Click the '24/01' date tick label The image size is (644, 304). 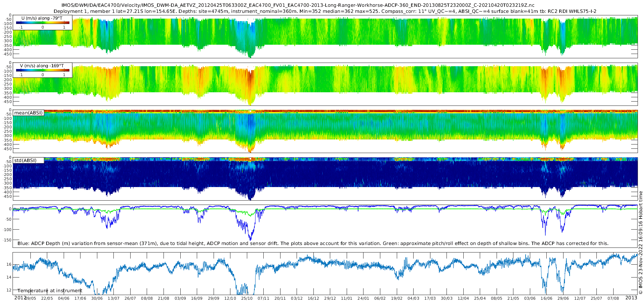tap(363, 298)
